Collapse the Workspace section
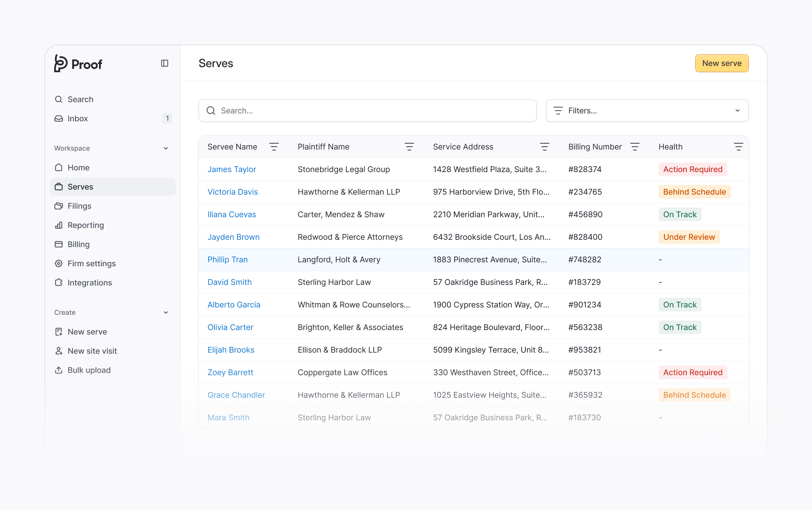The width and height of the screenshot is (812, 510). tap(166, 148)
